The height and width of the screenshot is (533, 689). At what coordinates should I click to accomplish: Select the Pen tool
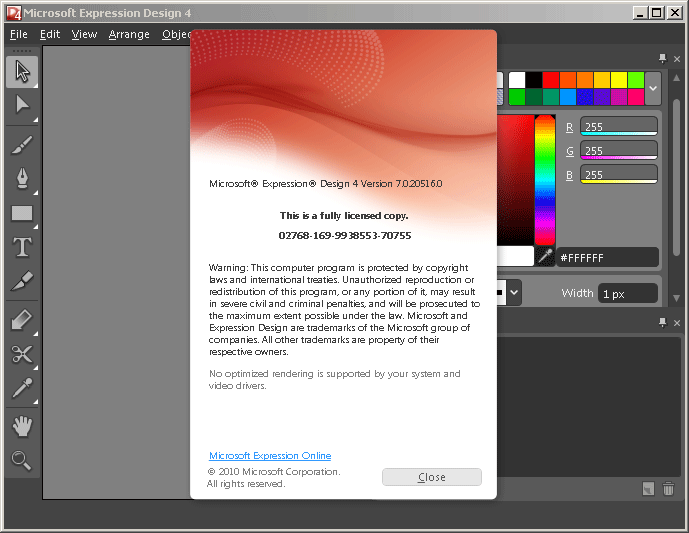pyautogui.click(x=22, y=179)
